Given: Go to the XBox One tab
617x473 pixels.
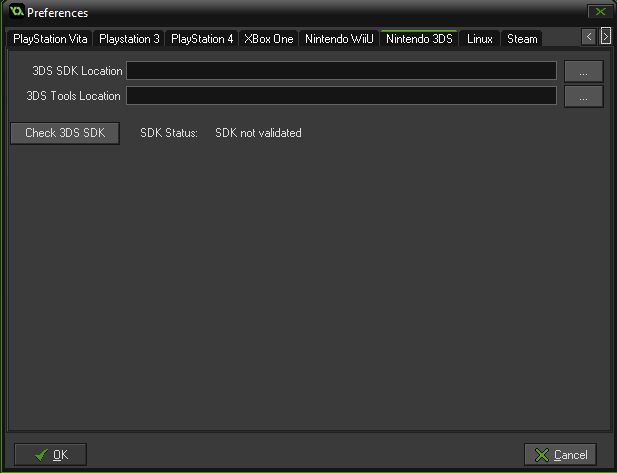Looking at the screenshot, I should coord(269,39).
